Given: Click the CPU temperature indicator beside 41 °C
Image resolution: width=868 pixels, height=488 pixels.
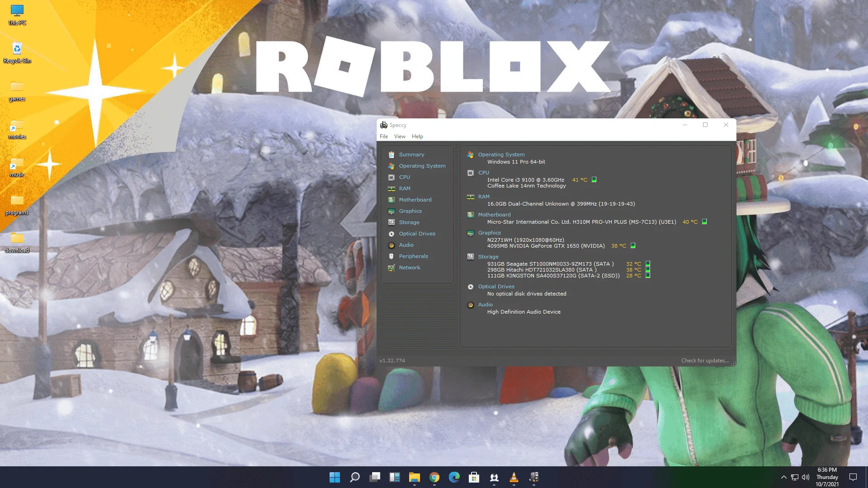Looking at the screenshot, I should click(594, 180).
